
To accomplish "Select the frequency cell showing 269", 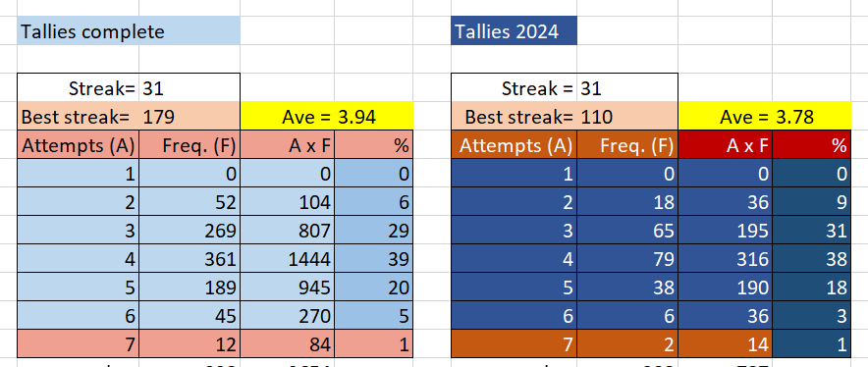I will 190,231.
